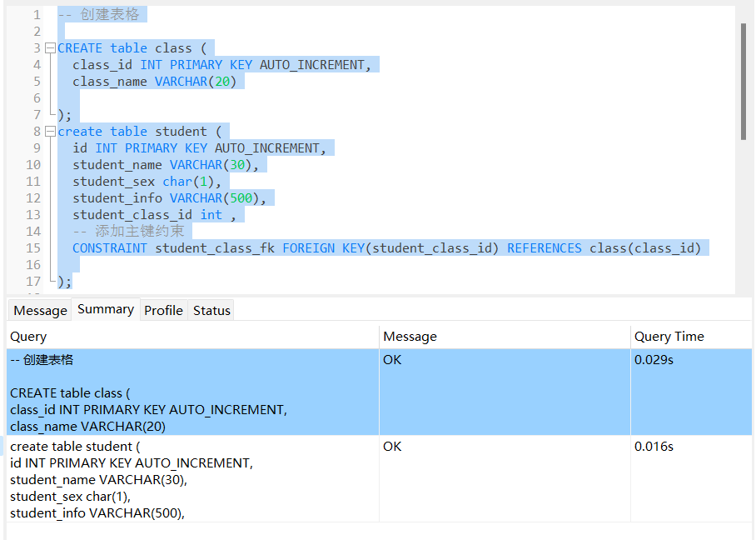This screenshot has height=540, width=756.
Task: Click the '-- 创建表格' comment on line 1
Action: [98, 14]
